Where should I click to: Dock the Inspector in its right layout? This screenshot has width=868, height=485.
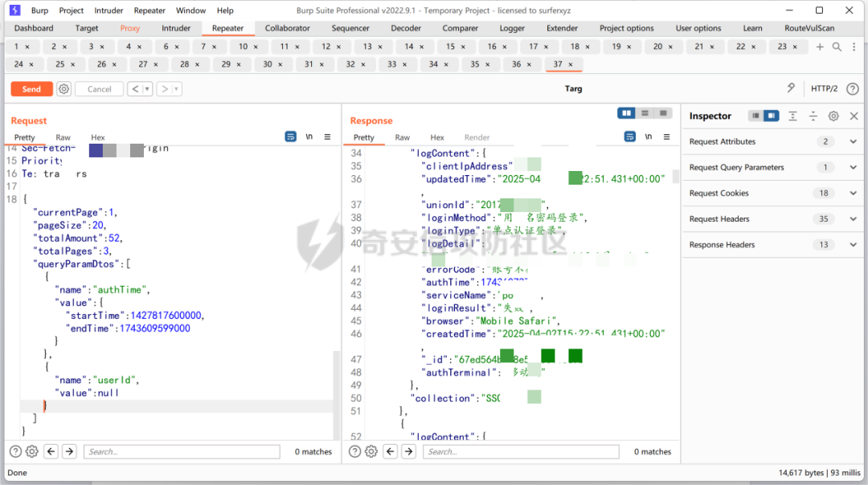pyautogui.click(x=771, y=116)
